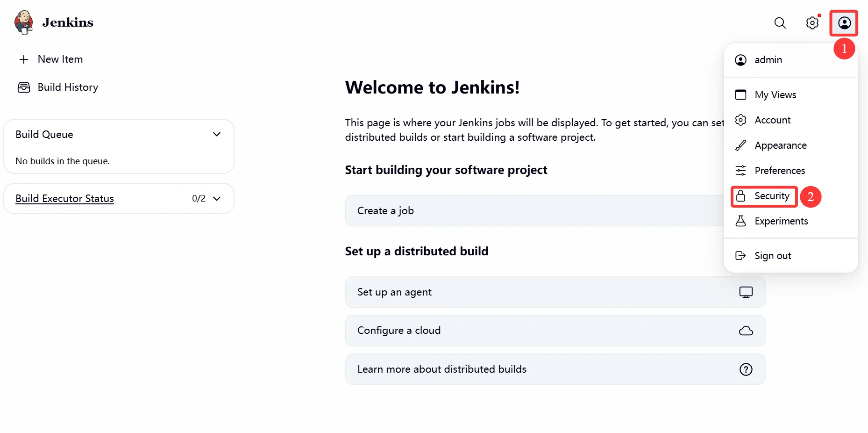Click the plus icon beside New Item
The width and height of the screenshot is (868, 433).
(24, 59)
